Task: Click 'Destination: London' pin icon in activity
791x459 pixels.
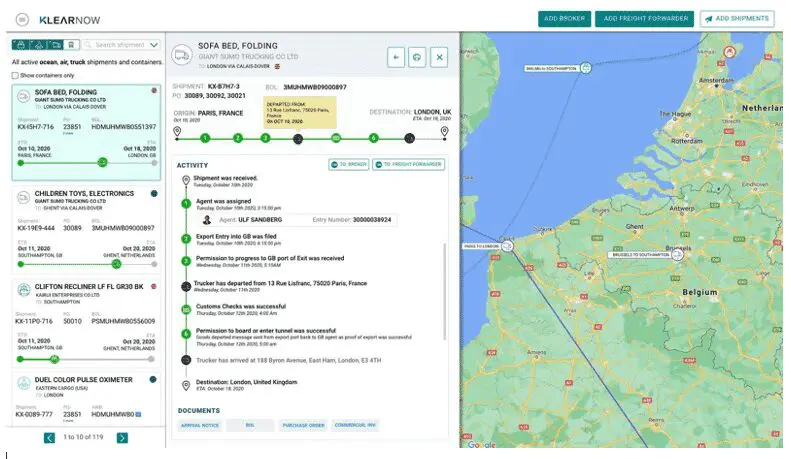Action: [186, 386]
